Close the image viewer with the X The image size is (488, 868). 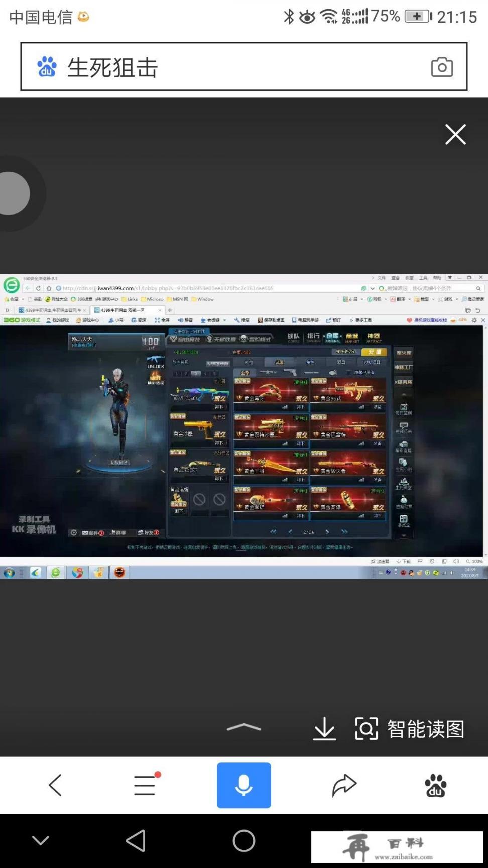click(x=455, y=134)
